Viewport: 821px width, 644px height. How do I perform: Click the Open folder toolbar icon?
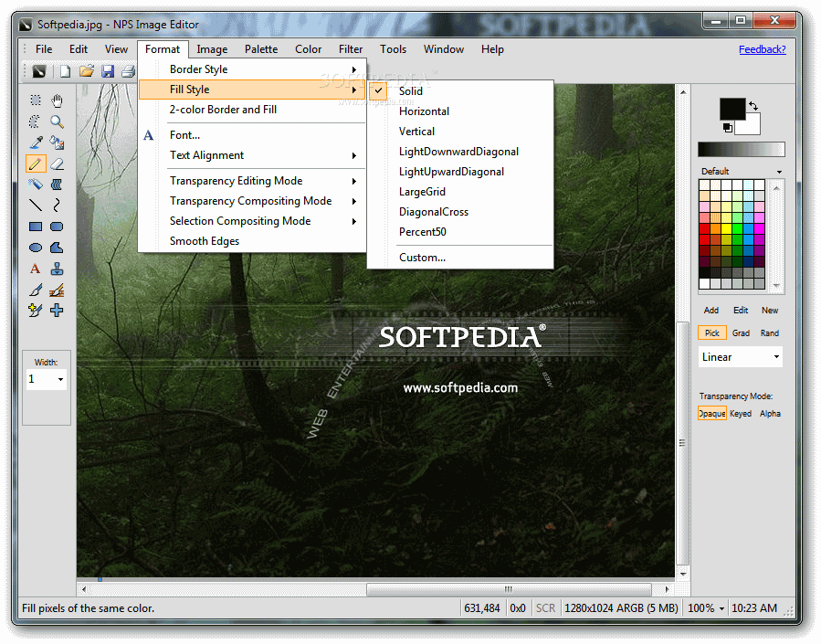87,70
